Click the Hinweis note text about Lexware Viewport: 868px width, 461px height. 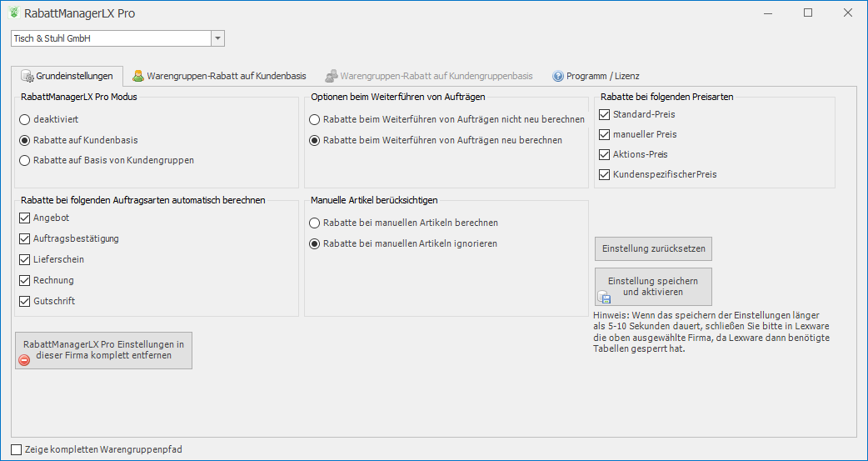click(711, 332)
